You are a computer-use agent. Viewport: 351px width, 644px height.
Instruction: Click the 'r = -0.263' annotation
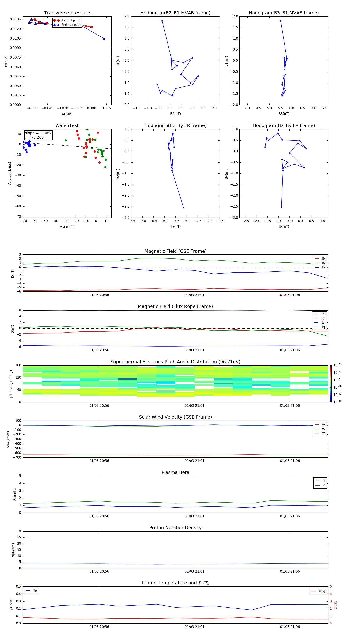pyautogui.click(x=35, y=137)
